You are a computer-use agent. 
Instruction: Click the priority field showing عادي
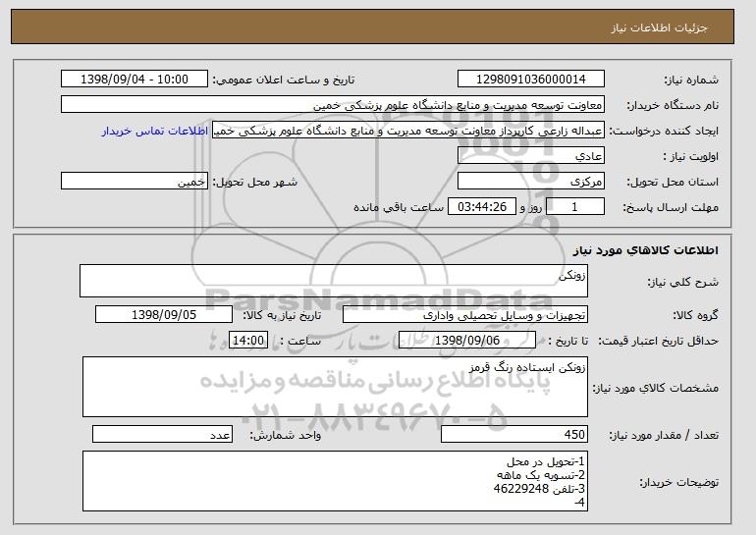tap(531, 156)
